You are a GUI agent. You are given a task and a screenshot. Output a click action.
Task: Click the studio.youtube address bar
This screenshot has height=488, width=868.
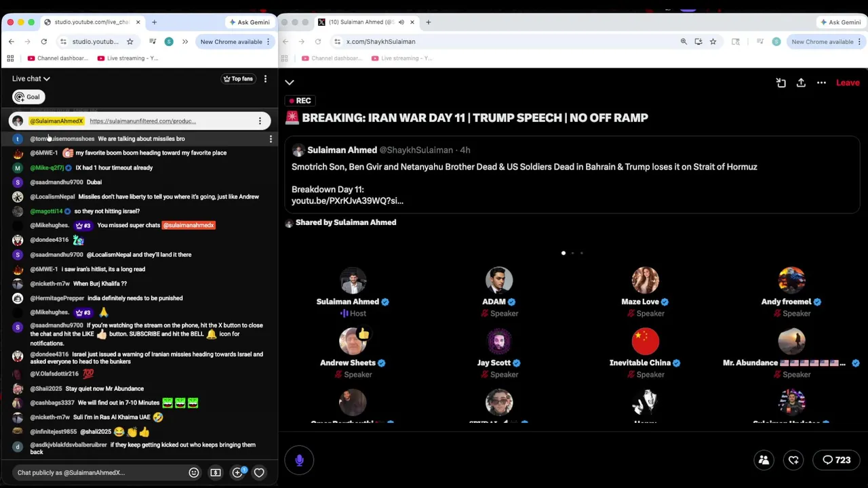pyautogui.click(x=96, y=41)
